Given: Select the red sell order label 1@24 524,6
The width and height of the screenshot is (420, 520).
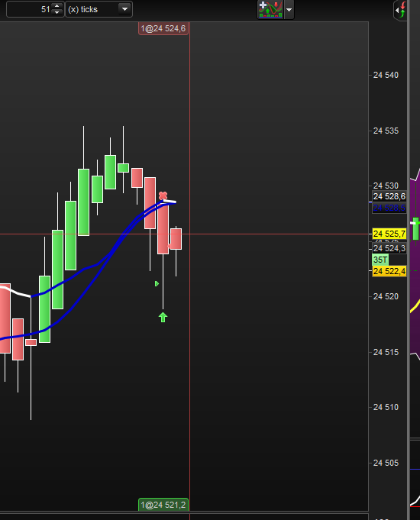Looking at the screenshot, I should 163,28.
